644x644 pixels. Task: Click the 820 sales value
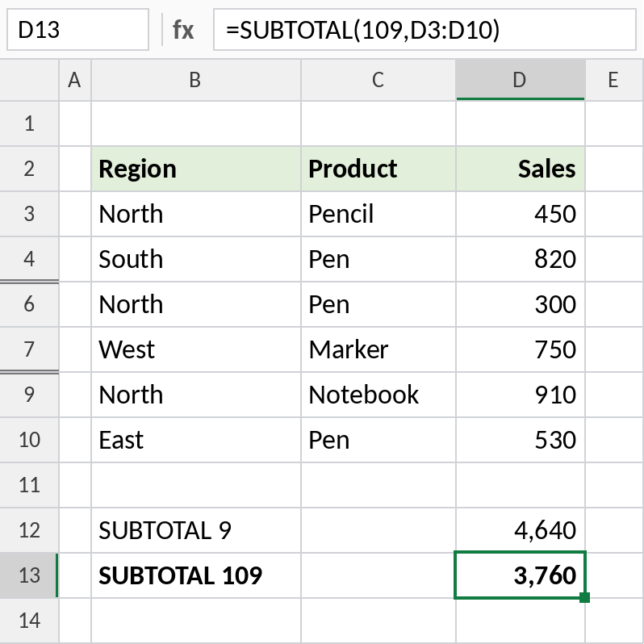521,259
